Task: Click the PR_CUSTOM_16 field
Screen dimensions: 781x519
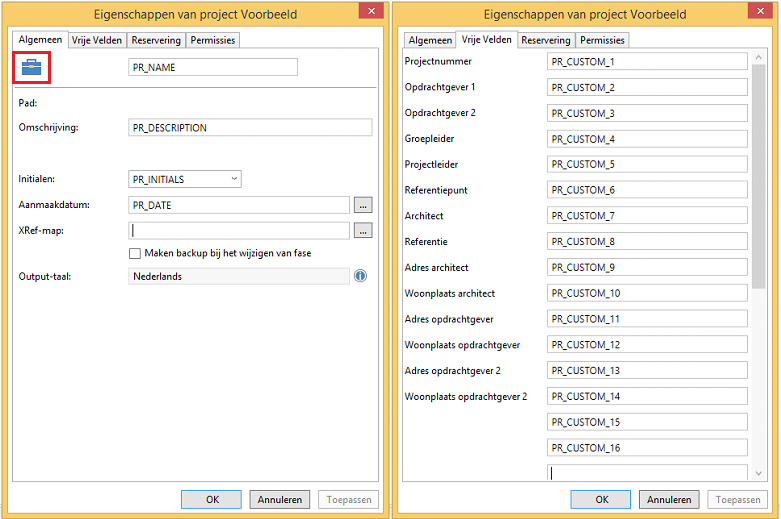Action: 647,448
